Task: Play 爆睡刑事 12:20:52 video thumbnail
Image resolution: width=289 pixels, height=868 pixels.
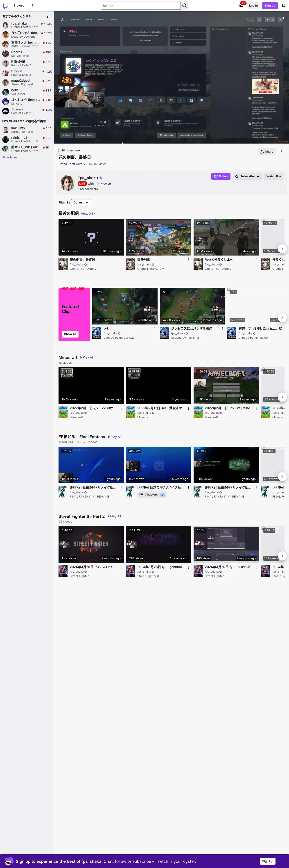Action: click(x=158, y=237)
